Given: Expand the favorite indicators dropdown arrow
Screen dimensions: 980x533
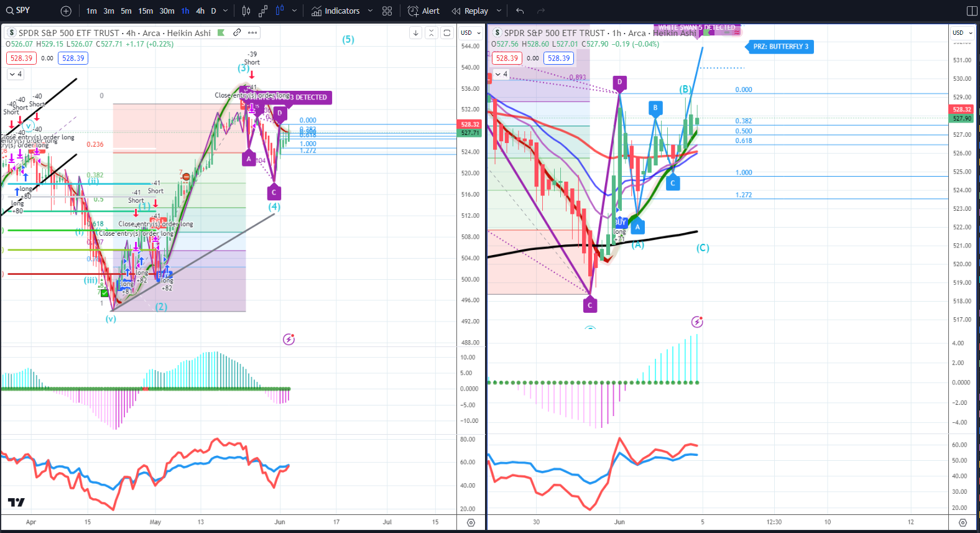Looking at the screenshot, I should point(370,11).
